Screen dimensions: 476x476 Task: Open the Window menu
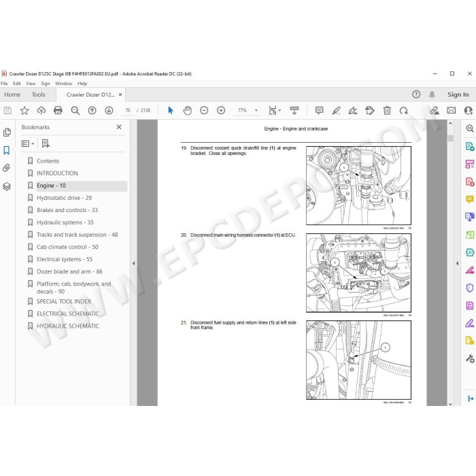pos(63,84)
